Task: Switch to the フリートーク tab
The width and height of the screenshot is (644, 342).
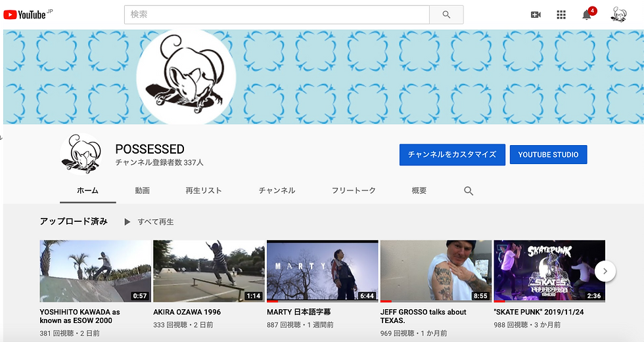Action: point(354,190)
